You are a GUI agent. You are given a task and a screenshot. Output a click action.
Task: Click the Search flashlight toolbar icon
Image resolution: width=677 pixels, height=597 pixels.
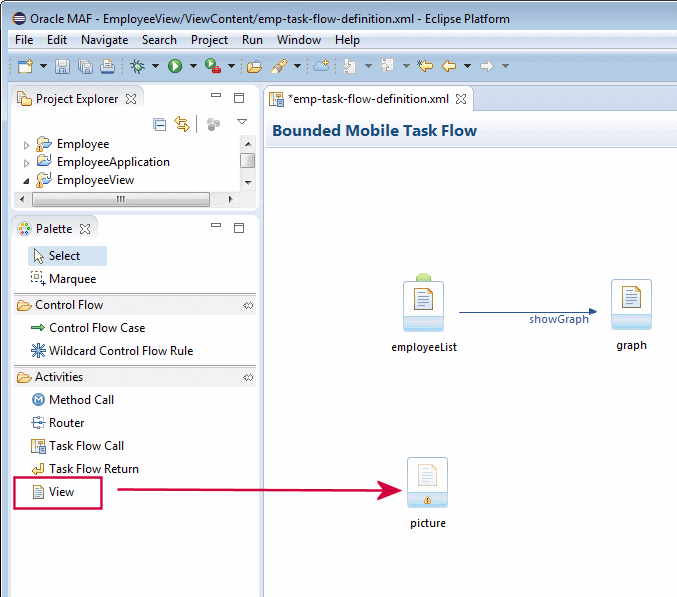[279, 66]
